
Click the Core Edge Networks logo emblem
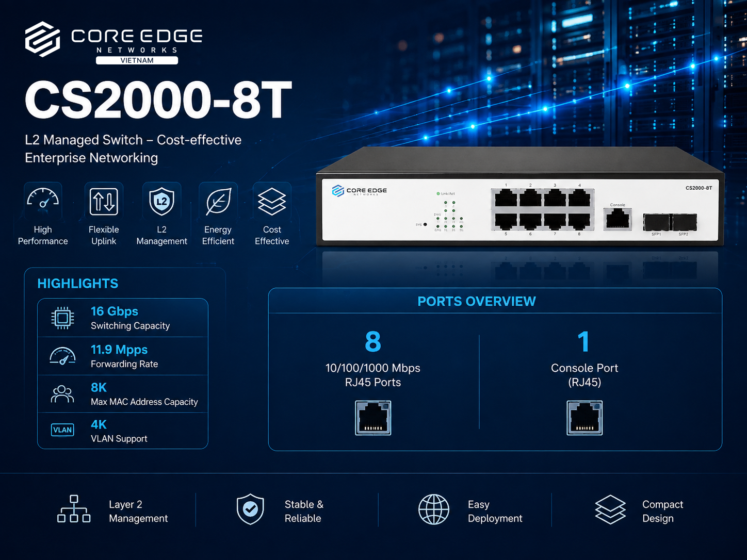[43, 39]
